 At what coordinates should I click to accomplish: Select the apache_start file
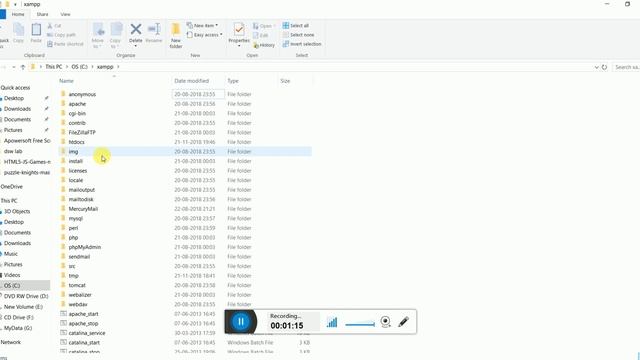83,314
